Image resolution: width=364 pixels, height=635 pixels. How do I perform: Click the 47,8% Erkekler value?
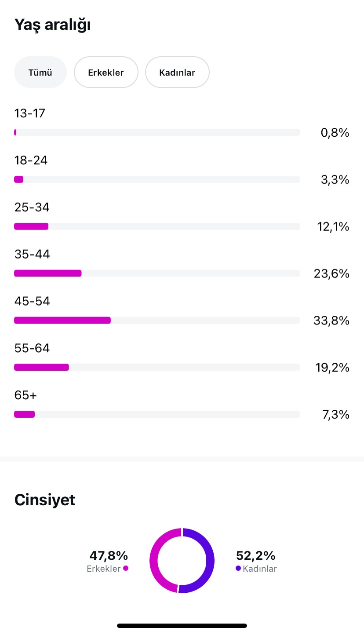pyautogui.click(x=109, y=555)
